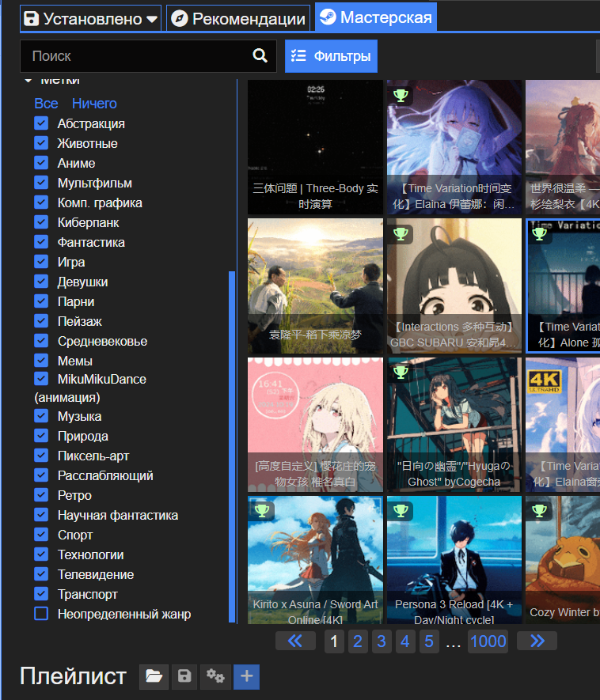Image resolution: width=600 pixels, height=700 pixels.
Task: Toggle the Киберпанк tag checkbox
Action: click(41, 222)
